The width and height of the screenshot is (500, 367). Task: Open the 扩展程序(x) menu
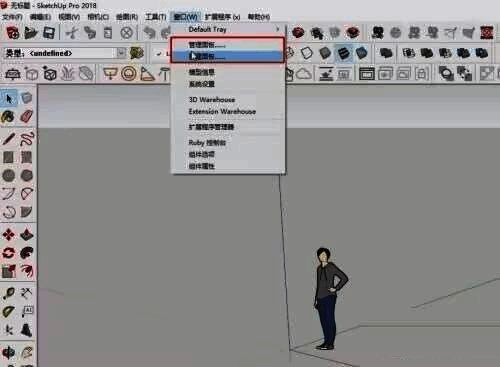coord(222,17)
